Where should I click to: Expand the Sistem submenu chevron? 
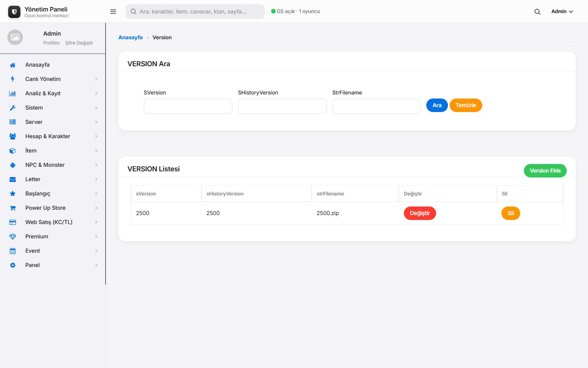(x=96, y=108)
